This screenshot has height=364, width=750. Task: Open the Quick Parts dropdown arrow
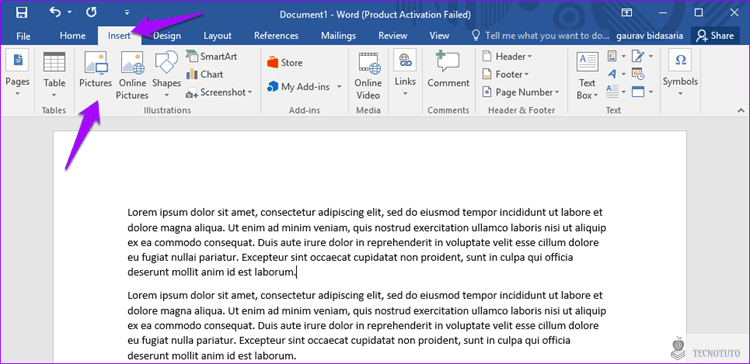click(624, 57)
